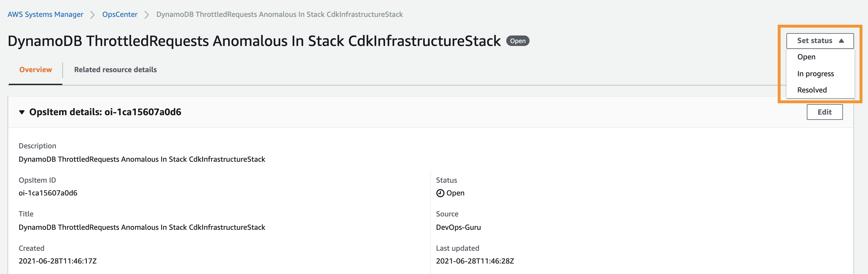Select the OpsItem ID oi-1ca15607a0d6 text
The height and width of the screenshot is (274, 868).
click(x=48, y=193)
